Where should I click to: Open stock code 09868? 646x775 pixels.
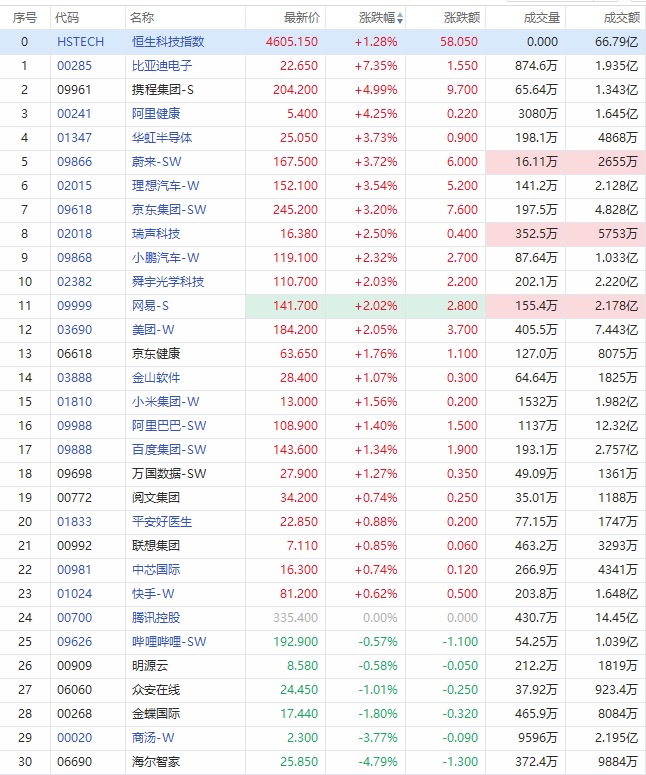pos(75,258)
